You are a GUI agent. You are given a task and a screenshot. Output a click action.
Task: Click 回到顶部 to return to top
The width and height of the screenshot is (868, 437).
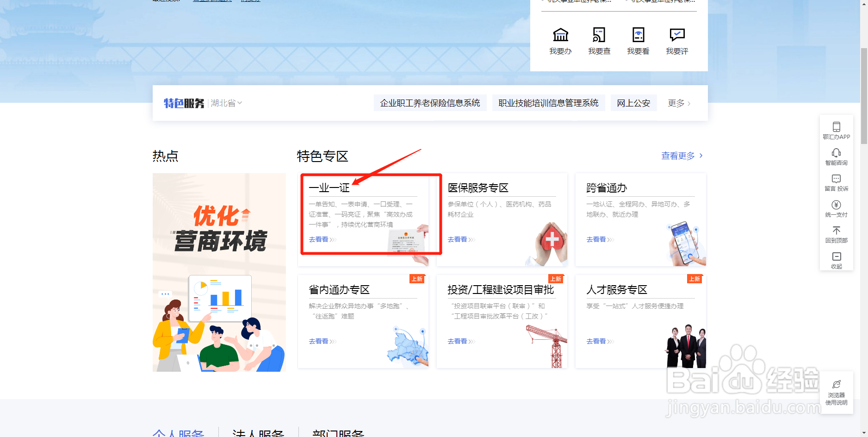point(836,234)
